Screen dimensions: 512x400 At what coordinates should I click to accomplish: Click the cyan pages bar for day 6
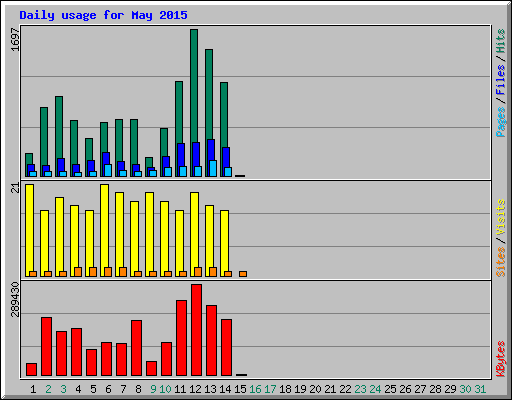[x=108, y=170]
